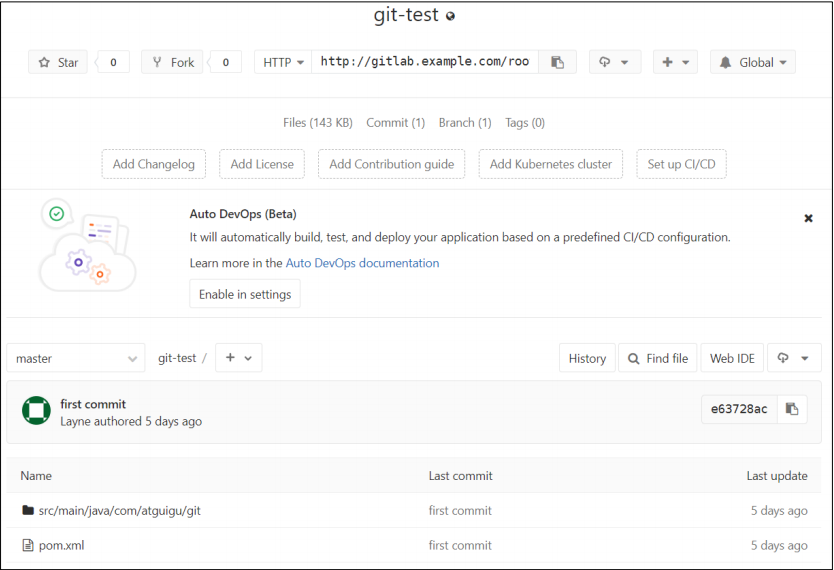This screenshot has height=570, width=834.
Task: Open the Commit (1) tab
Action: (x=387, y=123)
